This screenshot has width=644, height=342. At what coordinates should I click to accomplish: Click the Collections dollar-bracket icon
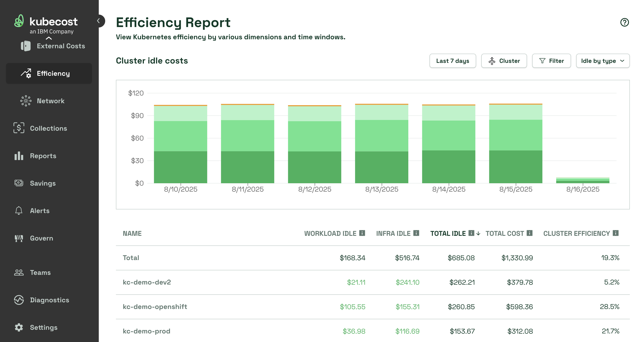tap(19, 128)
